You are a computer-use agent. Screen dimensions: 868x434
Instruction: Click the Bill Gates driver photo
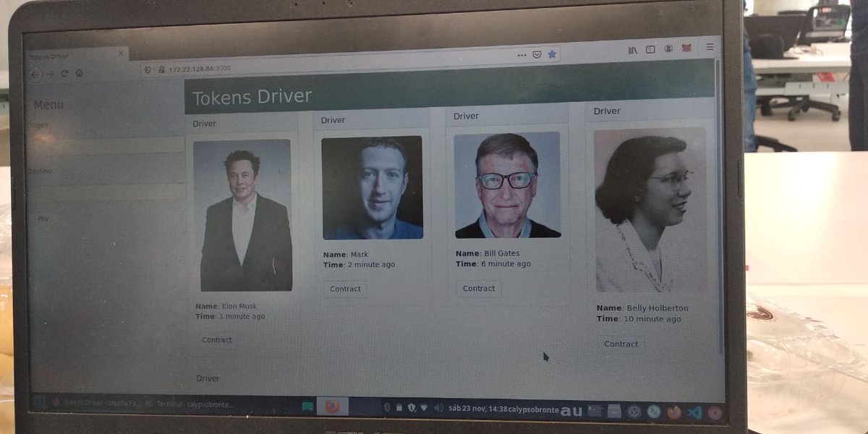coord(507,185)
